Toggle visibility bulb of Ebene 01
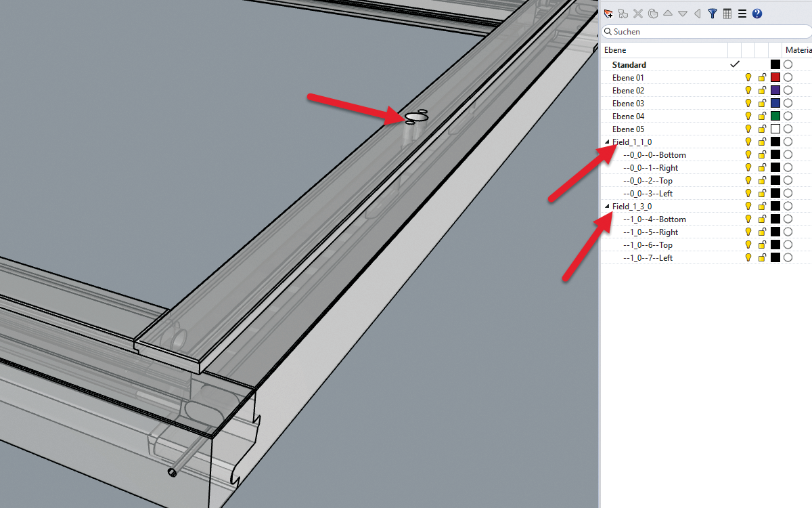Screen dimensions: 812x508 pos(748,78)
